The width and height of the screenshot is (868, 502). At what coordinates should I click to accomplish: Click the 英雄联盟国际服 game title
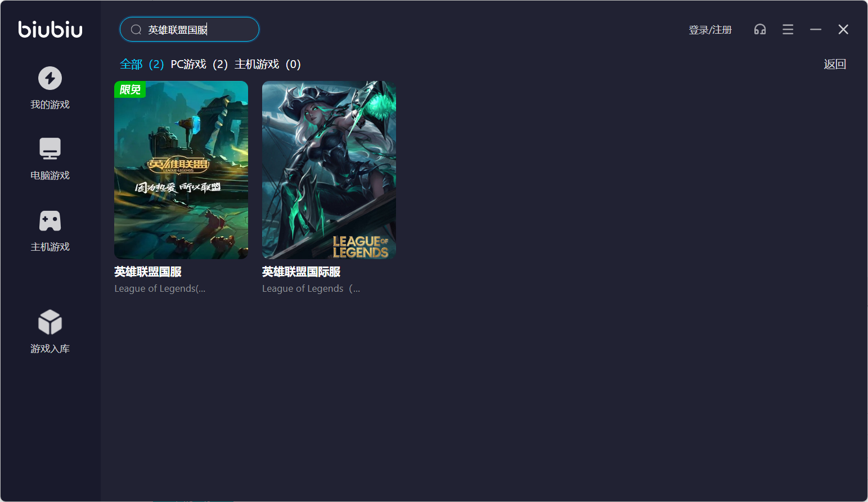302,272
